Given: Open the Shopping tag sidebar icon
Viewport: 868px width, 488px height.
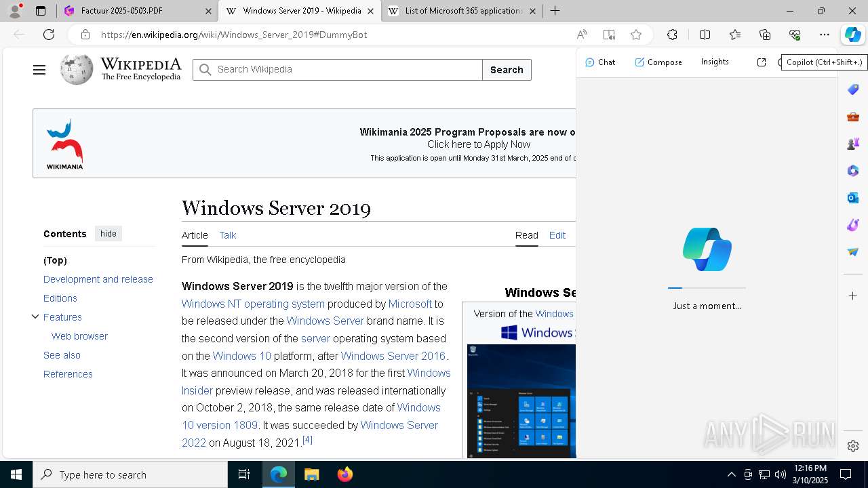Looking at the screenshot, I should click(853, 89).
